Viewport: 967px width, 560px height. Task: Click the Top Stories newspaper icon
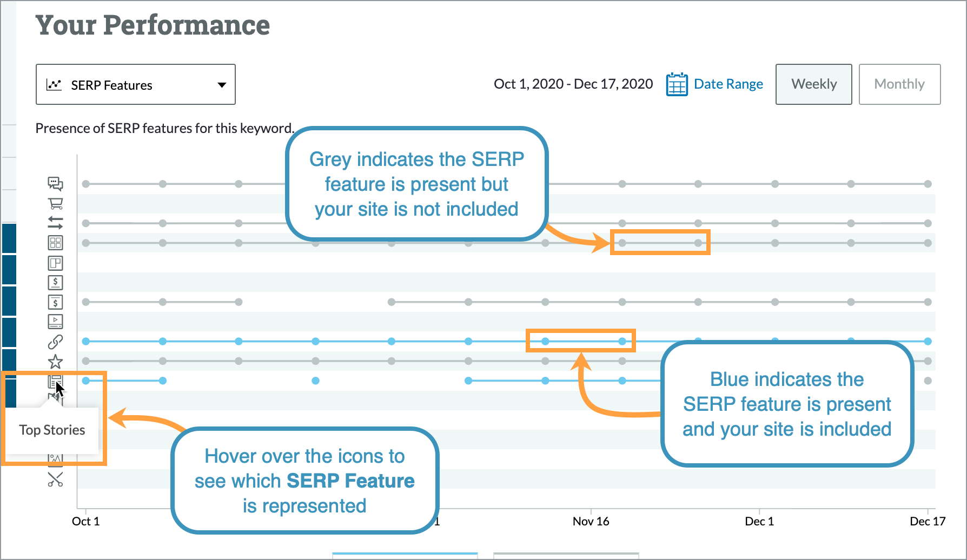(x=56, y=380)
